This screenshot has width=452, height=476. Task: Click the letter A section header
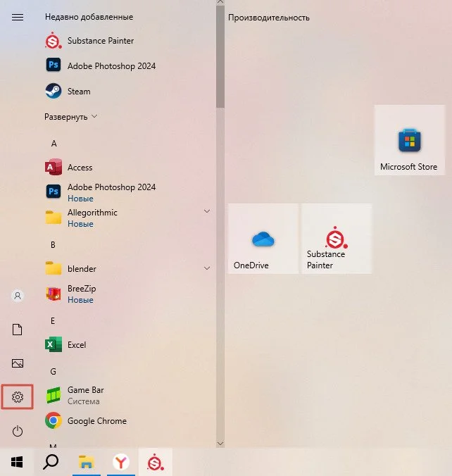tap(54, 143)
